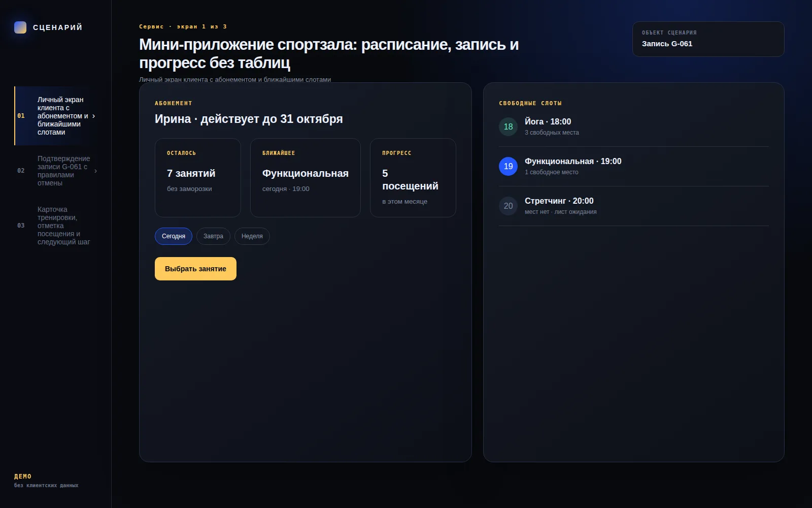Open the blue round 19 slot badge
This screenshot has height=508, width=812.
tap(508, 166)
